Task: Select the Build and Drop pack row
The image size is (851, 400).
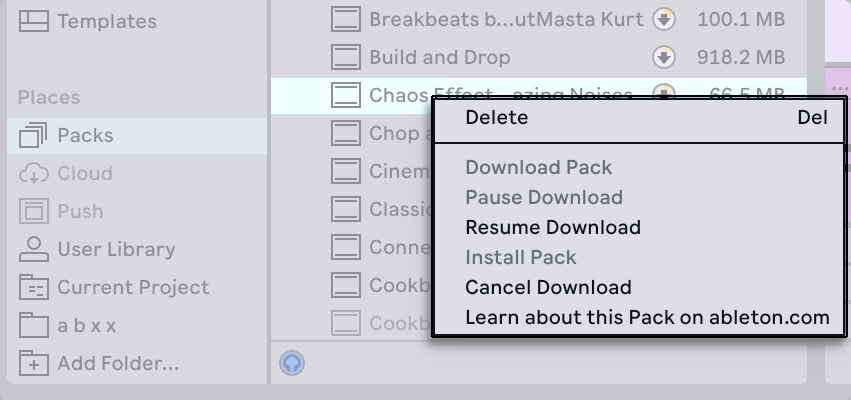Action: click(440, 57)
